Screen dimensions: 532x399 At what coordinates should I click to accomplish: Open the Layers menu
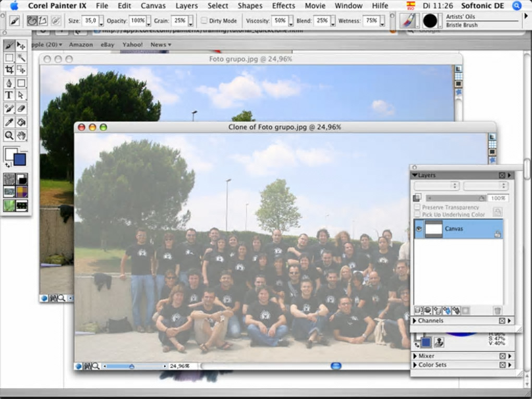pyautogui.click(x=187, y=5)
